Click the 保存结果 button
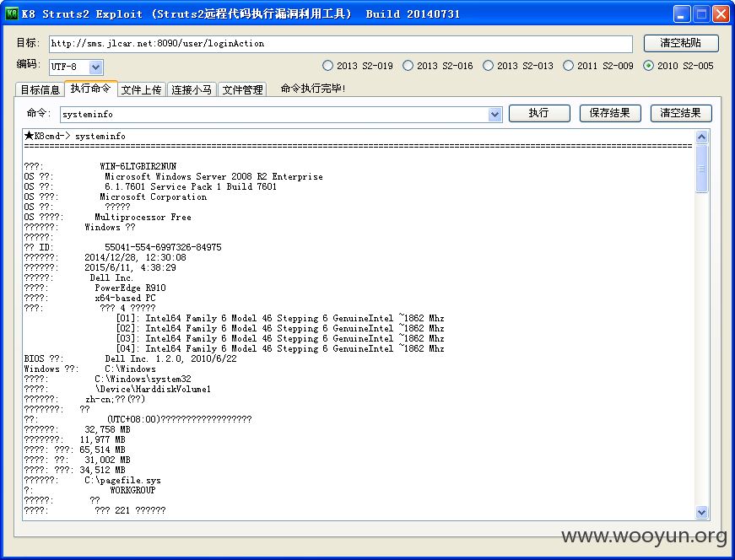 (x=610, y=113)
